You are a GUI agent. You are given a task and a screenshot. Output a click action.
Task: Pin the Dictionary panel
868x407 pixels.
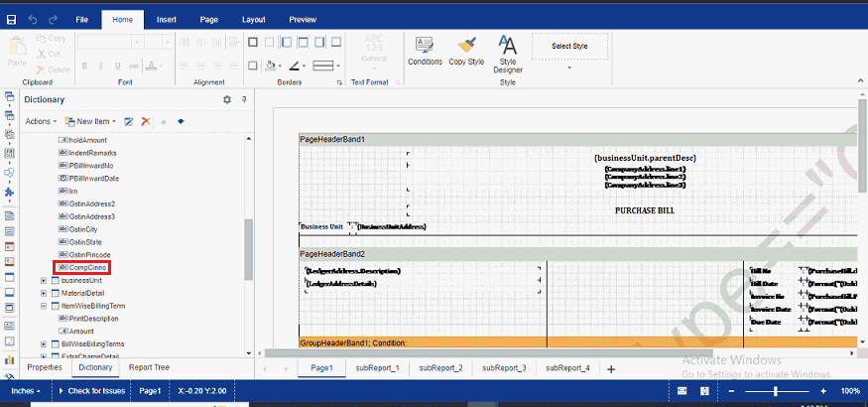244,99
